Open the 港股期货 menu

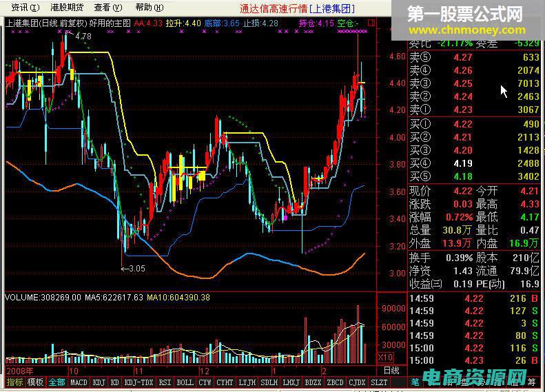[x=67, y=8]
